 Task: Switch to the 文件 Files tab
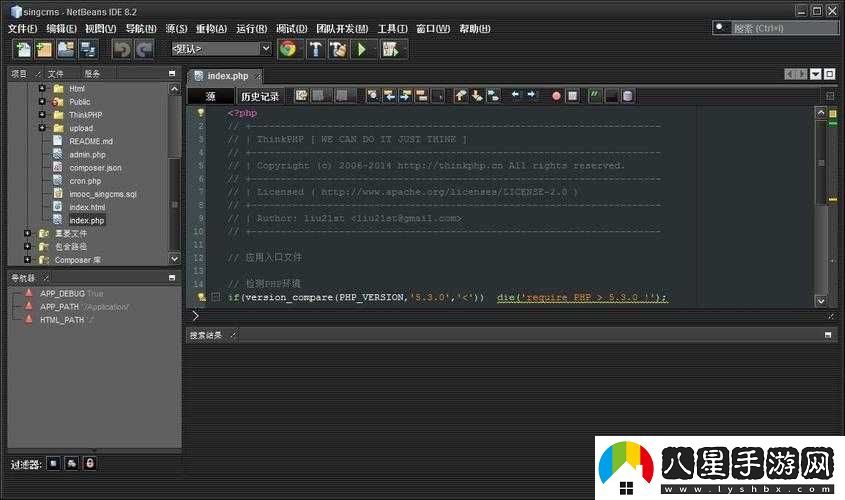click(55, 74)
